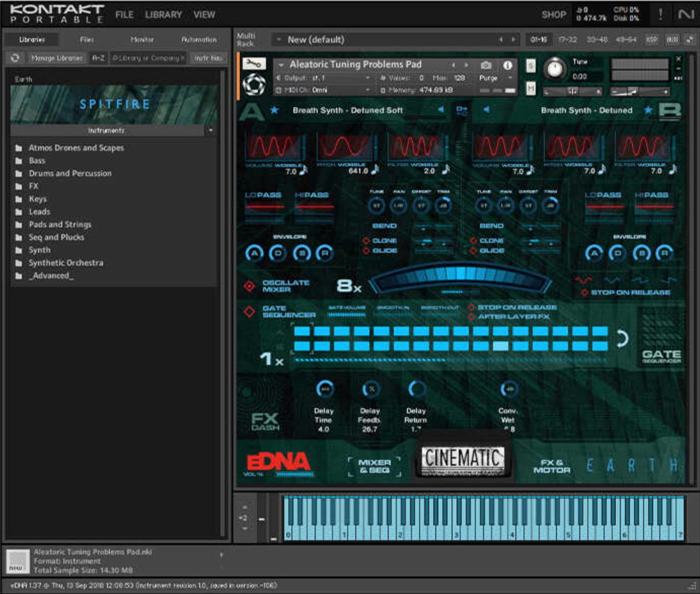Solo the instrument with the S button
The width and height of the screenshot is (700, 594).
530,66
